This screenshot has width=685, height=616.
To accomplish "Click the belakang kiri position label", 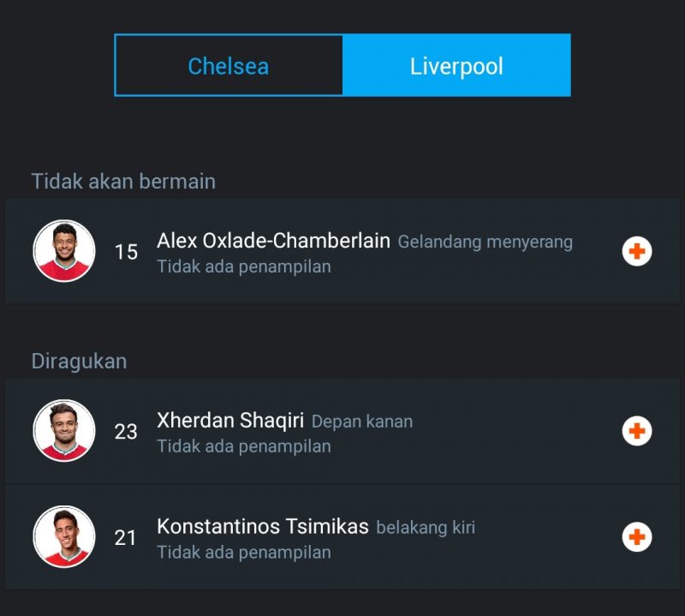I will 426,528.
